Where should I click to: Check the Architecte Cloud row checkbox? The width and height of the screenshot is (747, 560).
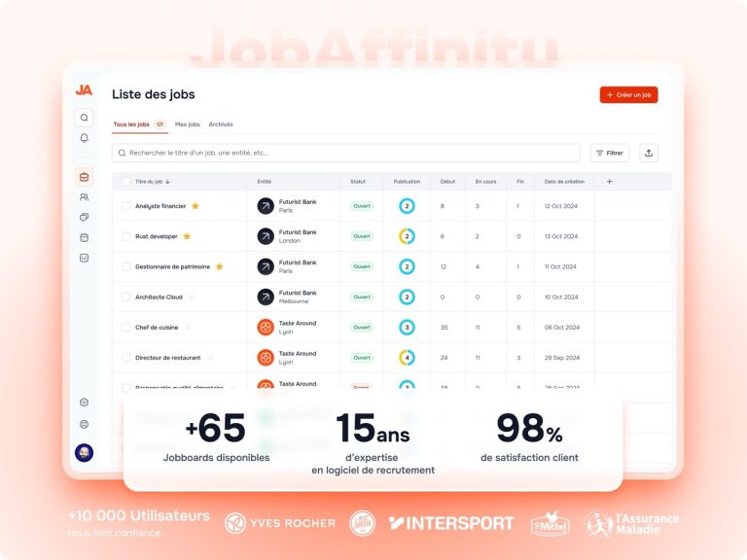(x=125, y=297)
